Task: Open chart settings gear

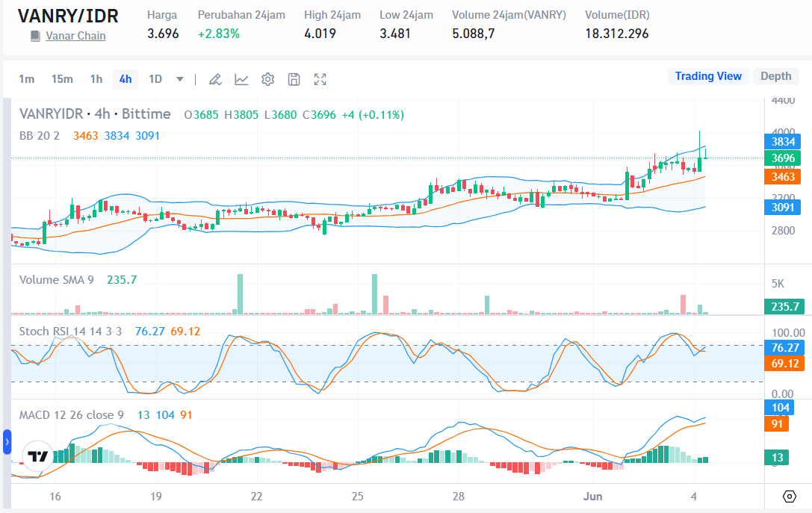Action: coord(267,78)
